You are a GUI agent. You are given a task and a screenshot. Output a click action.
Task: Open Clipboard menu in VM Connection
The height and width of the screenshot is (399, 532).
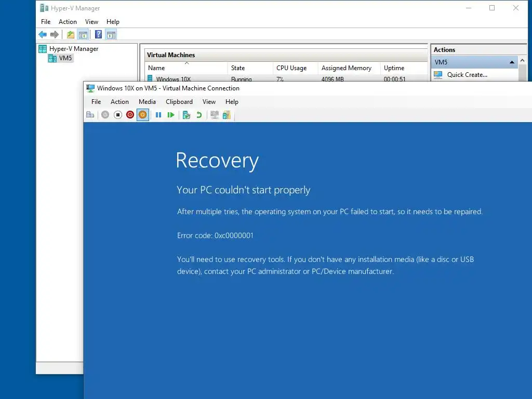[x=179, y=102]
